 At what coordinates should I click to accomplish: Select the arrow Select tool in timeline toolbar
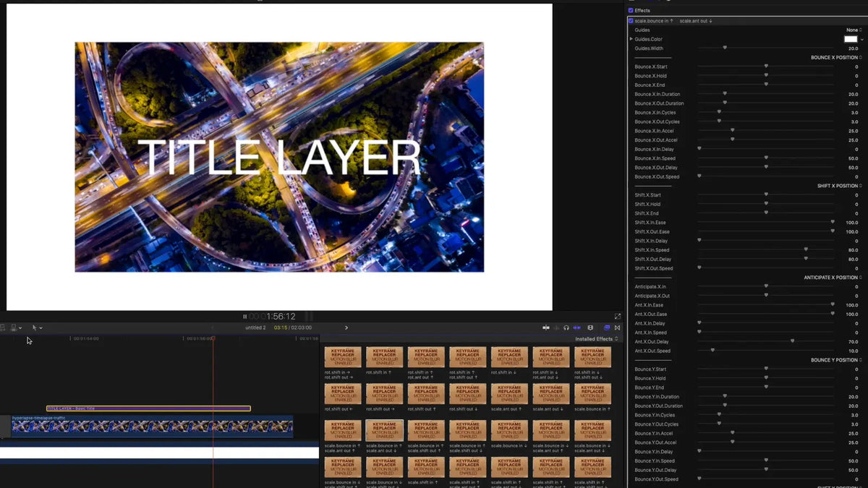(34, 328)
